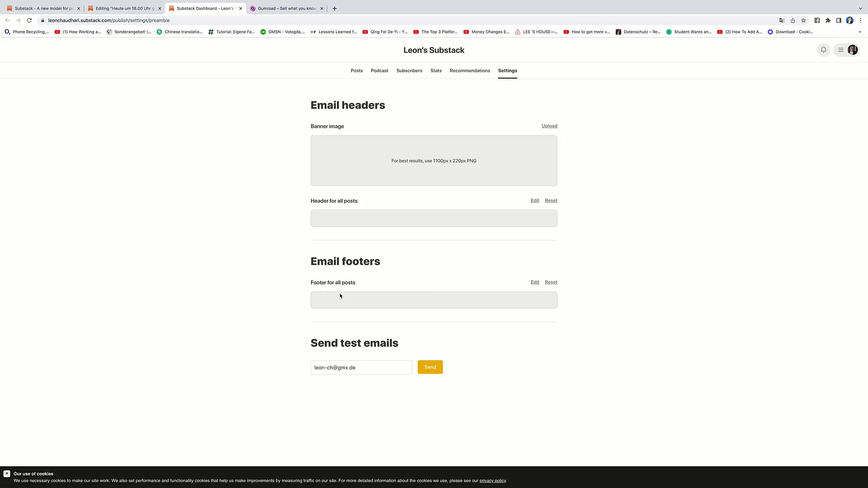Open the translate page icon in the address bar
Screen dimensions: 868x488
tap(782, 20)
